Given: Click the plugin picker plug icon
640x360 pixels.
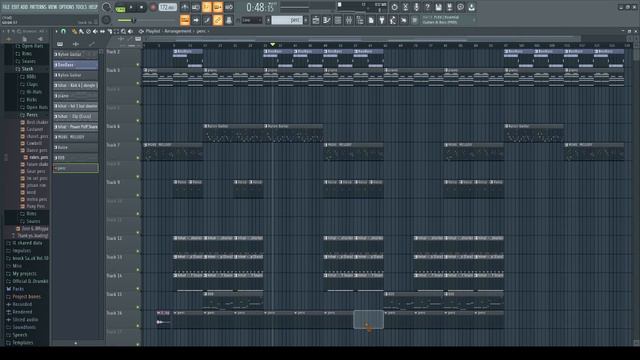Looking at the screenshot, I should point(382,20).
